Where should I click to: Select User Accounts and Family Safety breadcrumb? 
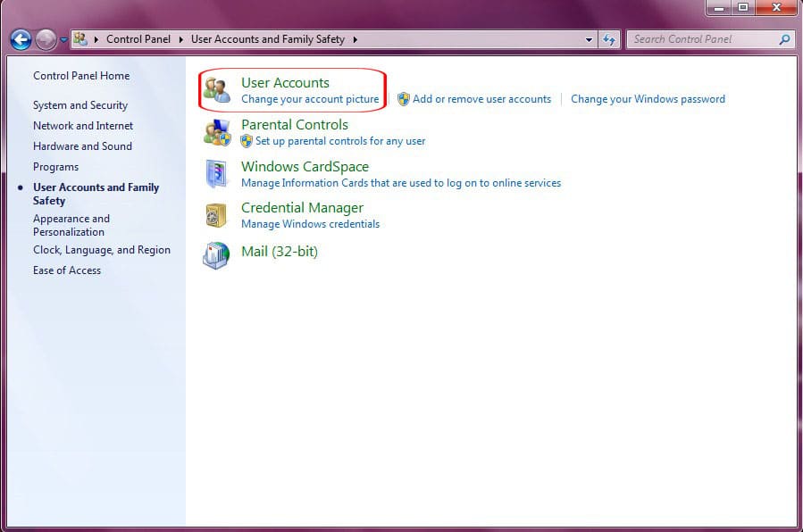(268, 39)
